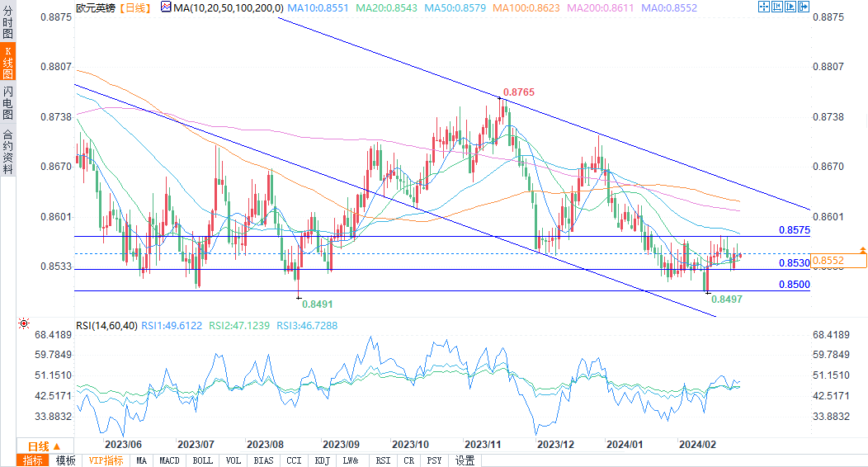This screenshot has width=868, height=467.
Task: Click the RSI(14,60,40) indicator label
Action: pyautogui.click(x=106, y=325)
